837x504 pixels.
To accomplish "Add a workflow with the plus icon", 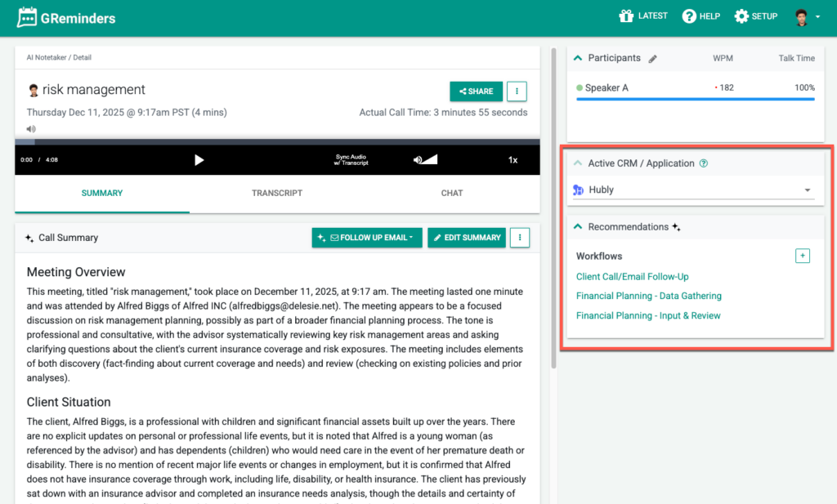I will (803, 256).
